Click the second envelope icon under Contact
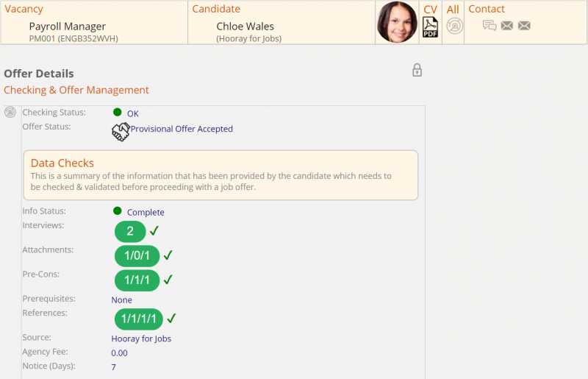The width and height of the screenshot is (588, 379). (x=524, y=26)
